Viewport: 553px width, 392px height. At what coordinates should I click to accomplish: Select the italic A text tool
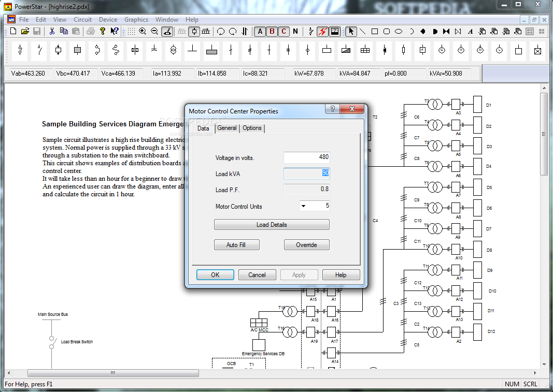470,32
